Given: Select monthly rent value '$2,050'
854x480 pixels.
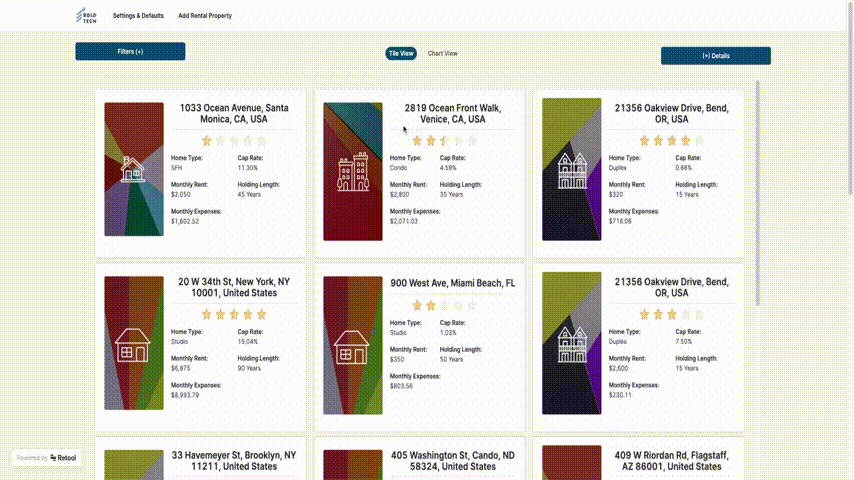Looking at the screenshot, I should [x=181, y=195].
